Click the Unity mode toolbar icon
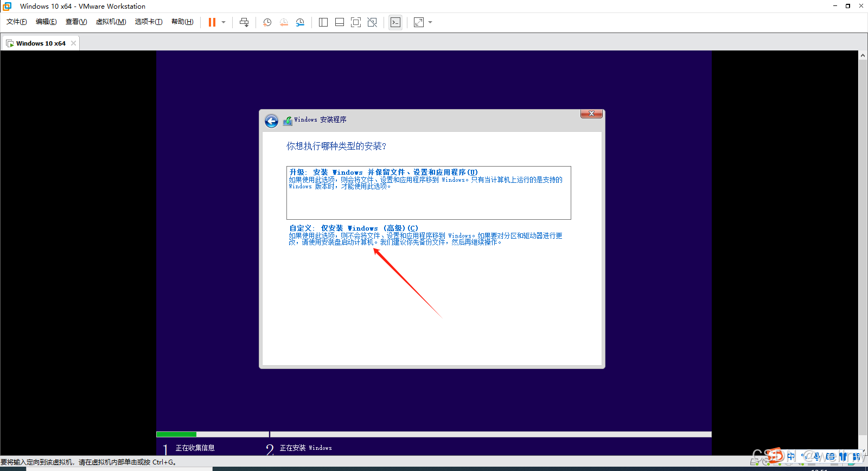868x471 pixels. click(372, 22)
